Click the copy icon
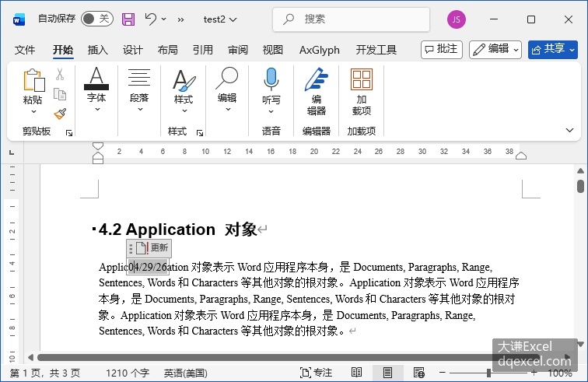 [x=60, y=94]
